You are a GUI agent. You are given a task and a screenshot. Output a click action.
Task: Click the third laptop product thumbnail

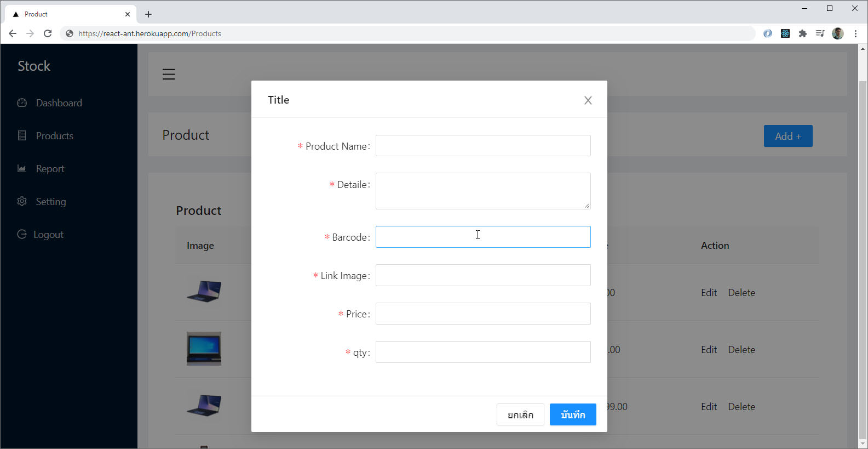(204, 406)
